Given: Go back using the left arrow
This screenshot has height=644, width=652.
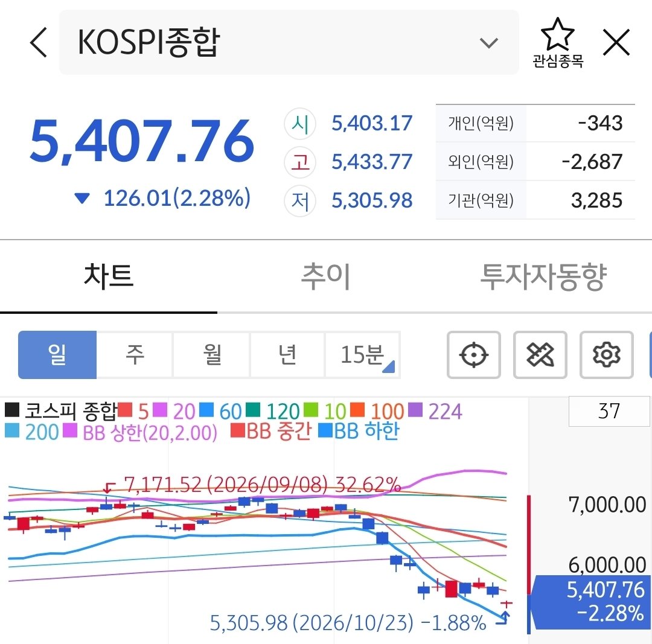Looking at the screenshot, I should (39, 42).
